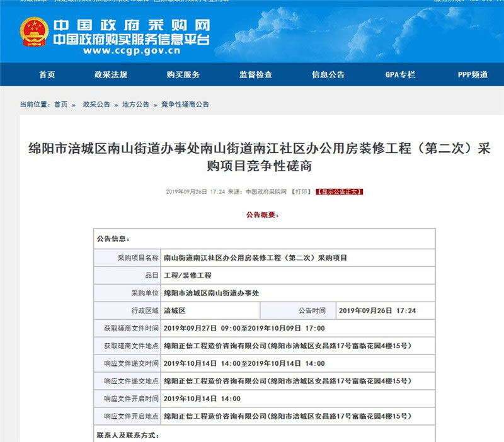Go to 竞争性磋商公告 breadcrumb link
The width and height of the screenshot is (504, 442).
185,105
